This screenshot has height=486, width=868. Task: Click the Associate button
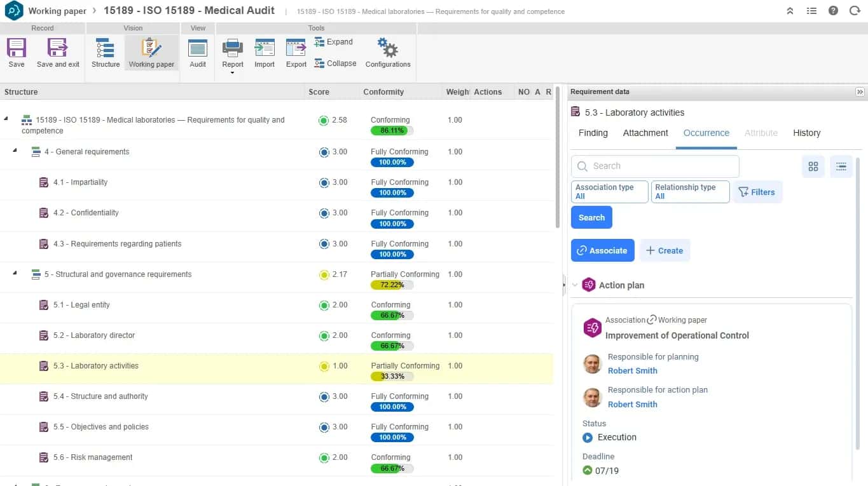pyautogui.click(x=602, y=250)
